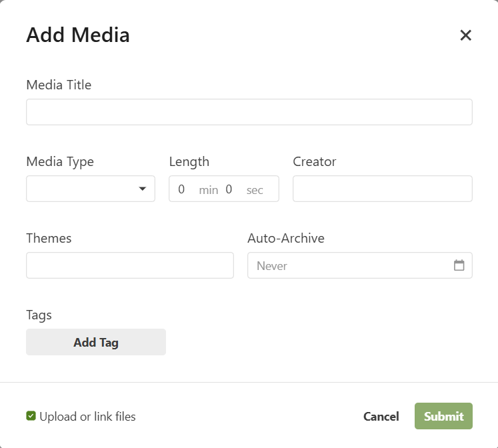Cancel adding the media
The height and width of the screenshot is (448, 498).
(381, 417)
